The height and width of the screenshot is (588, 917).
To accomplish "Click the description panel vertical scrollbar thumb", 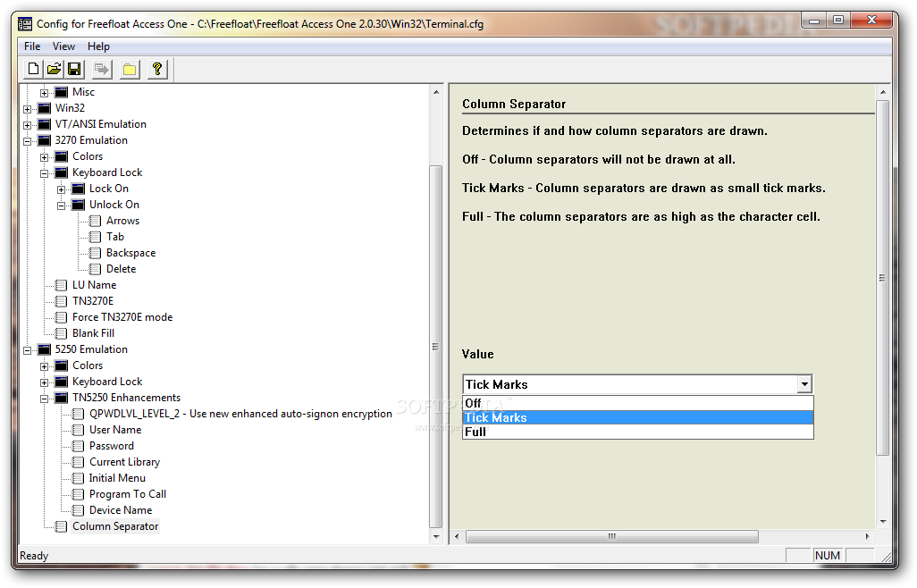I will pyautogui.click(x=882, y=278).
